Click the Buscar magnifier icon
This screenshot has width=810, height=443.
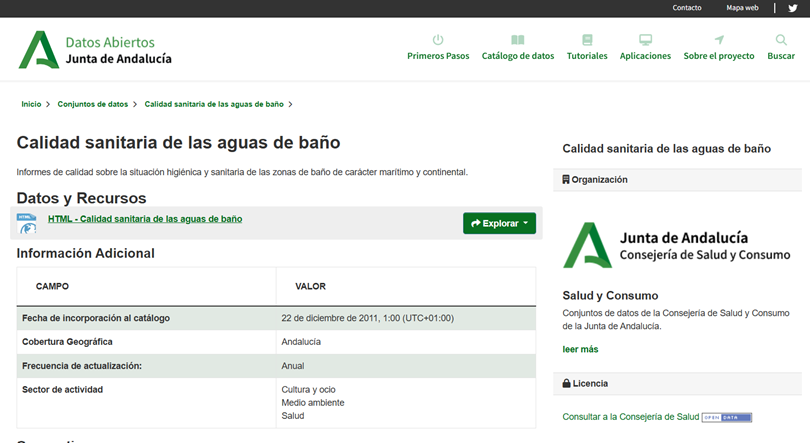click(x=781, y=40)
